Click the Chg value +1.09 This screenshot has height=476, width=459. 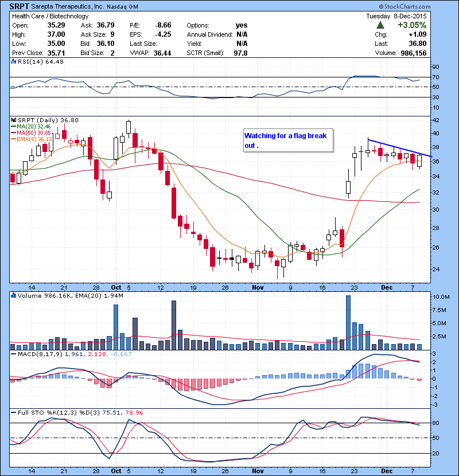[418, 34]
